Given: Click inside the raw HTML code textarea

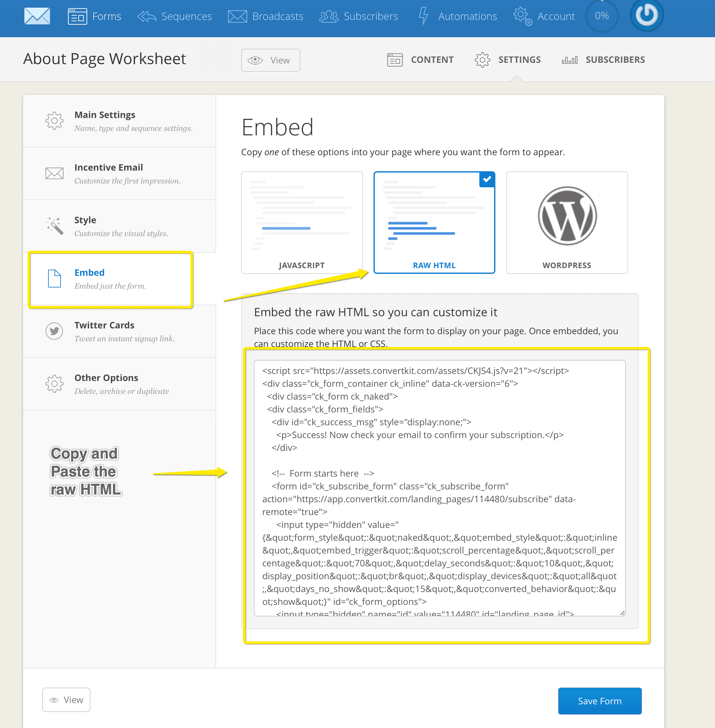Looking at the screenshot, I should pyautogui.click(x=440, y=488).
